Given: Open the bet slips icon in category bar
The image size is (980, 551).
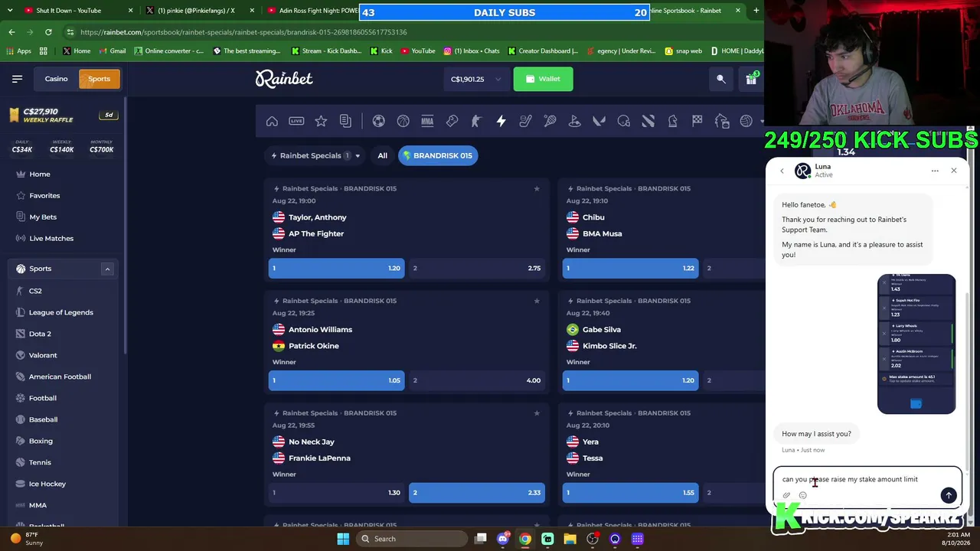Looking at the screenshot, I should click(345, 121).
